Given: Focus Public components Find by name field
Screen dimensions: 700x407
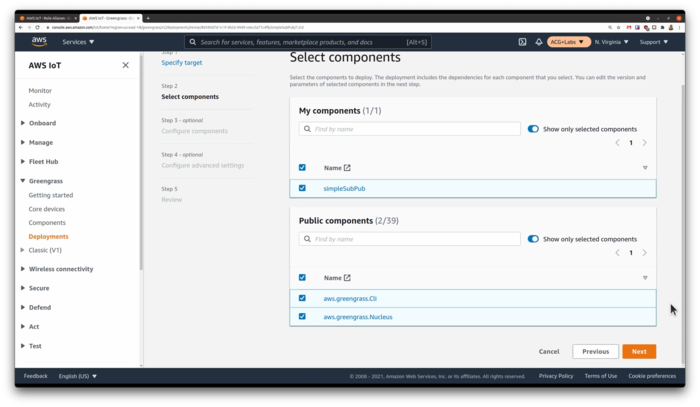Looking at the screenshot, I should click(409, 239).
